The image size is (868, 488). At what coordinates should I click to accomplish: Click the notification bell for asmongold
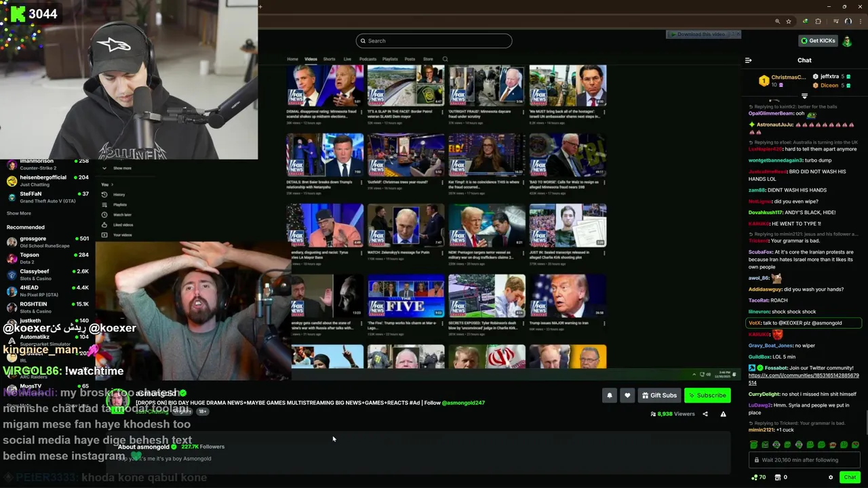tap(609, 395)
